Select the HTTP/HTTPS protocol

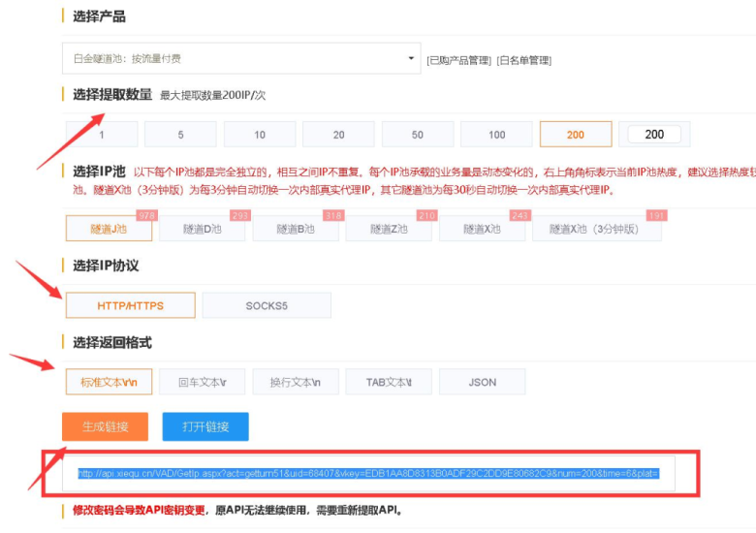[x=131, y=305]
